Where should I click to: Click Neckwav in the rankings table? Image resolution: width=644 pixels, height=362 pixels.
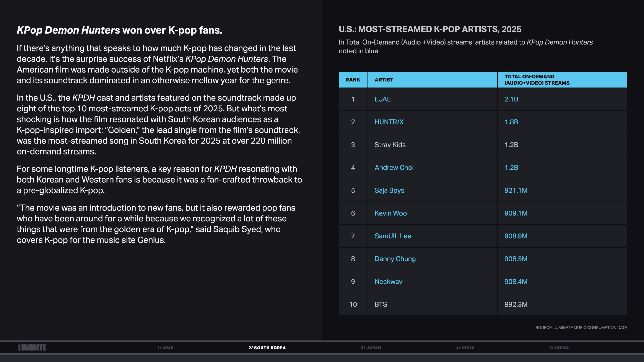tap(388, 281)
